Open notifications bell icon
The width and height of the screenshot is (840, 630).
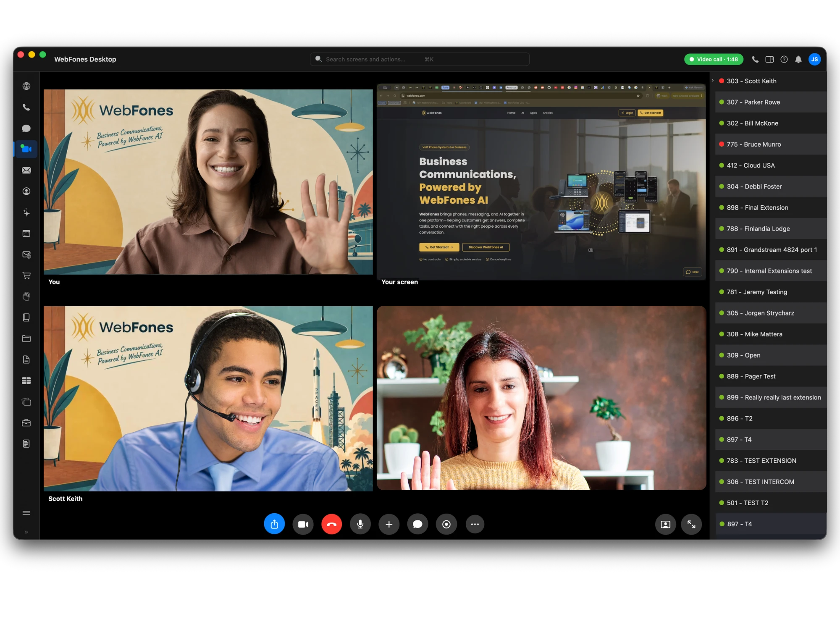(x=798, y=59)
